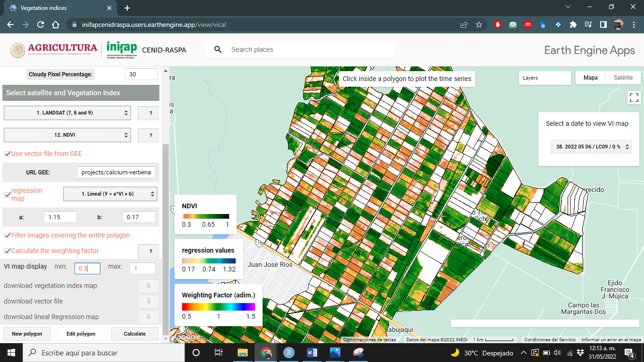Click the New polygon button
Viewport: 644px width, 362px height.
27,334
